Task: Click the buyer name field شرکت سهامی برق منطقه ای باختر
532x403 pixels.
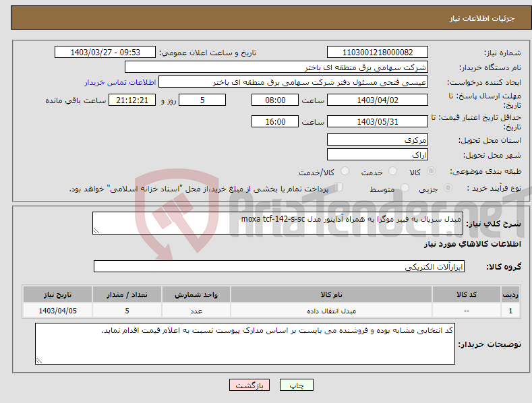Action: point(276,67)
